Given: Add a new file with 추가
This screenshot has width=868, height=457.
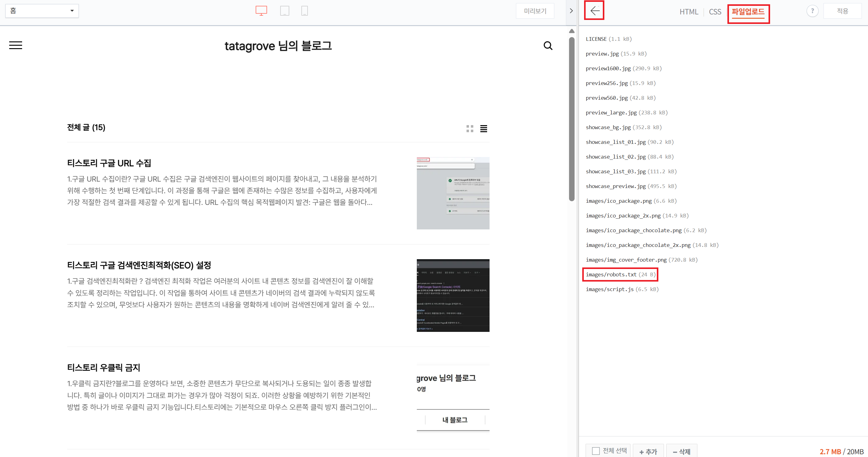Looking at the screenshot, I should [648, 451].
